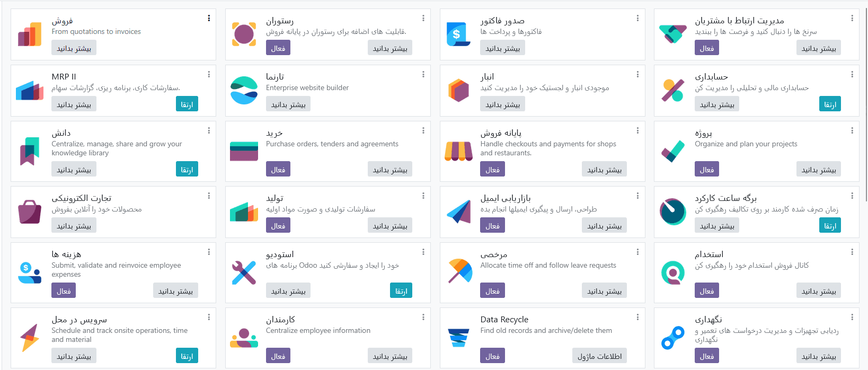This screenshot has width=868, height=370.
Task: Click ارتقا button on حسابداری card
Action: [x=830, y=104]
